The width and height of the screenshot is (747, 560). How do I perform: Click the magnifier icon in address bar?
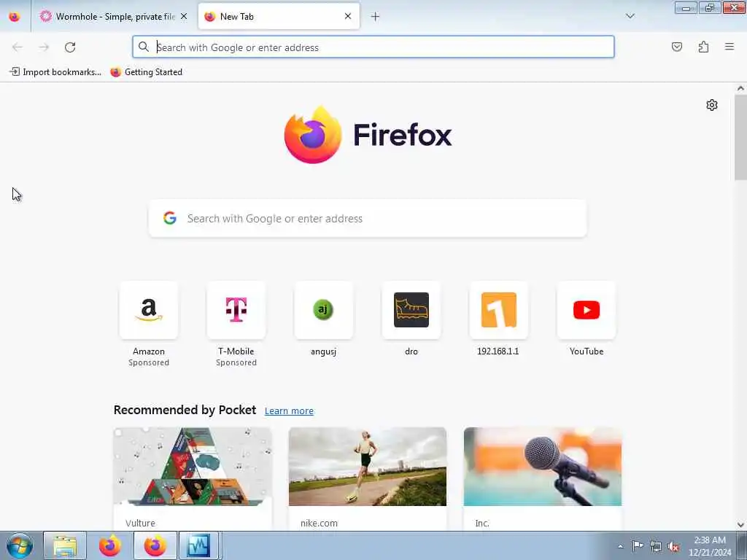(x=144, y=47)
